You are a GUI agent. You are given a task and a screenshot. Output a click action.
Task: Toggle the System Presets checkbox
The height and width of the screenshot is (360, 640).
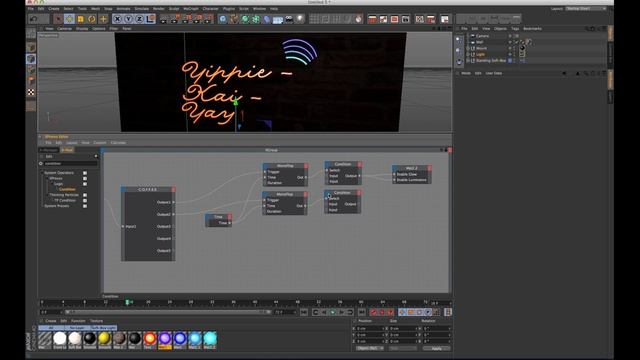85,206
